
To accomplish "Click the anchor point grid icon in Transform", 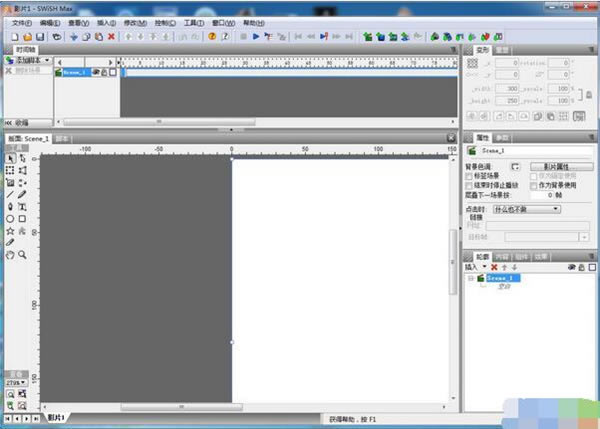I will click(473, 63).
